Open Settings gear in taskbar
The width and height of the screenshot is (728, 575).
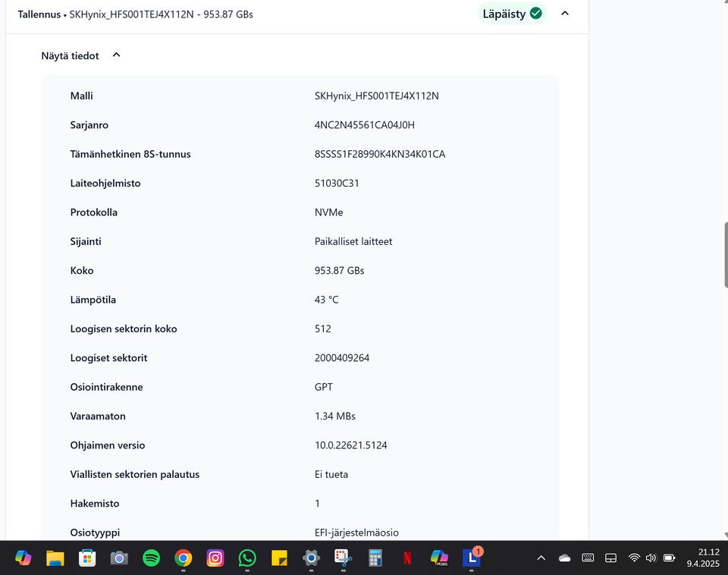(311, 558)
